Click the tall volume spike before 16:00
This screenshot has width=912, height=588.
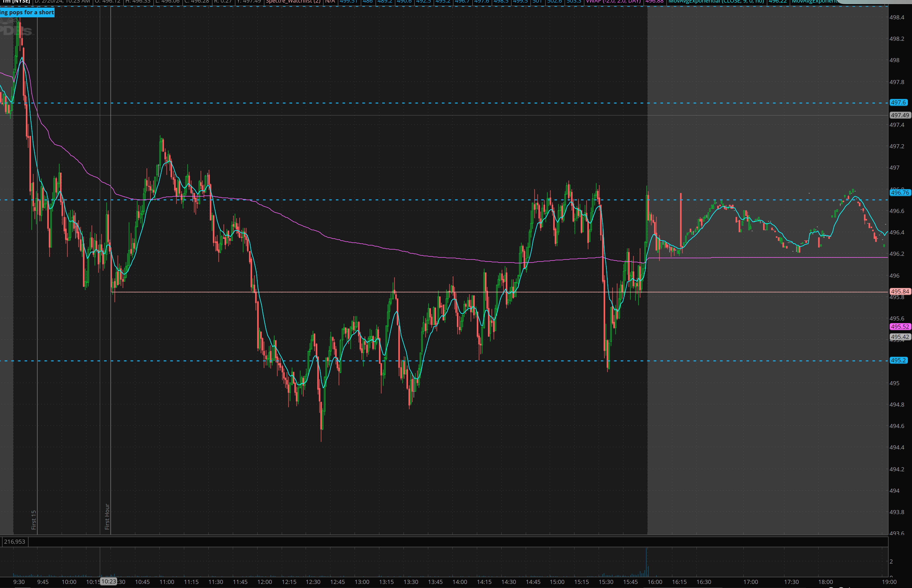coord(646,562)
